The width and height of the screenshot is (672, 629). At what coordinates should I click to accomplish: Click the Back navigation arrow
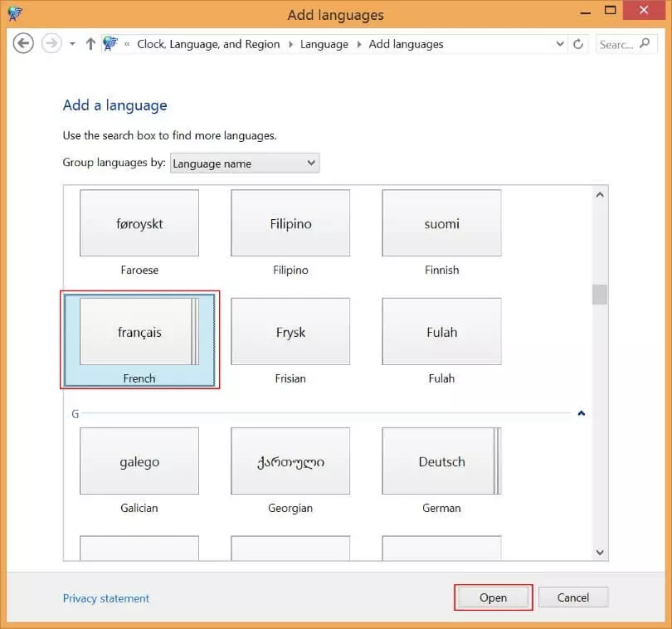pyautogui.click(x=23, y=44)
